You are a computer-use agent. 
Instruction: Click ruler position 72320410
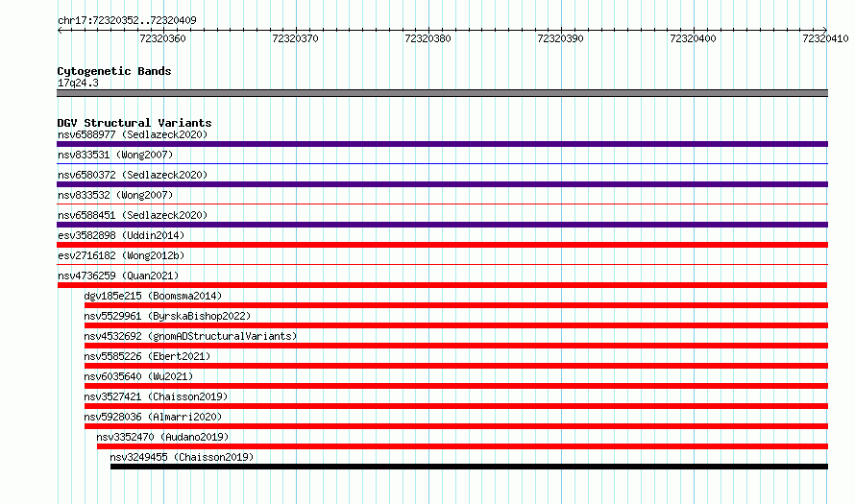tap(825, 38)
